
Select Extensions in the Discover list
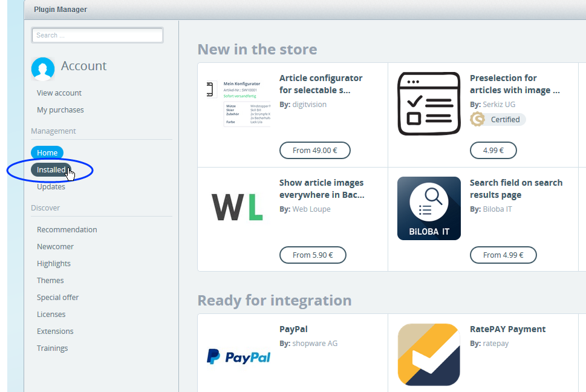(x=55, y=331)
